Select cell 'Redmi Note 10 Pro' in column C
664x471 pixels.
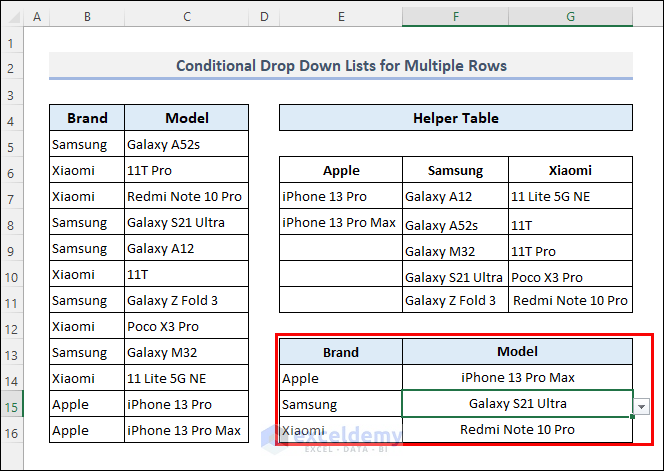[186, 196]
